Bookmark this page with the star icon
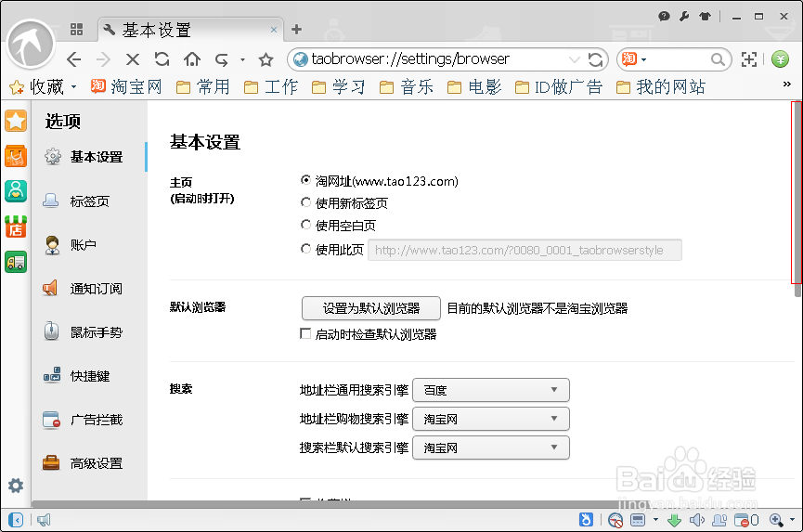Viewport: 803px width, 532px height. (266, 59)
